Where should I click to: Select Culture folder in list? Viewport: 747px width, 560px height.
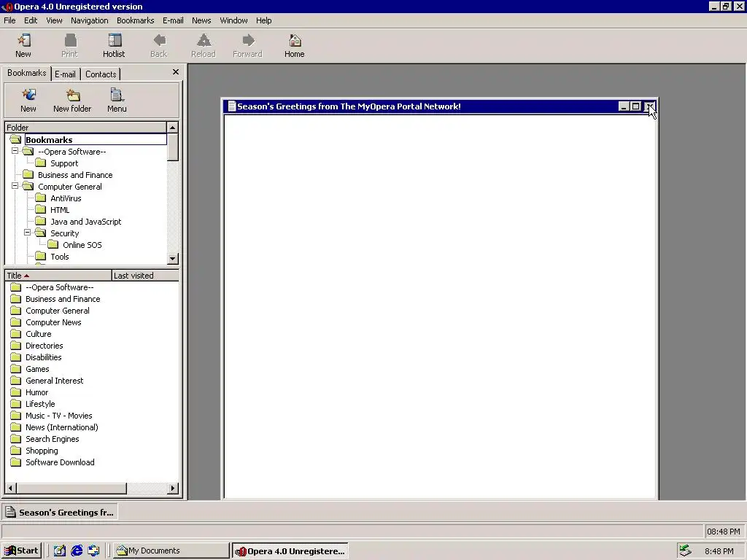(39, 334)
